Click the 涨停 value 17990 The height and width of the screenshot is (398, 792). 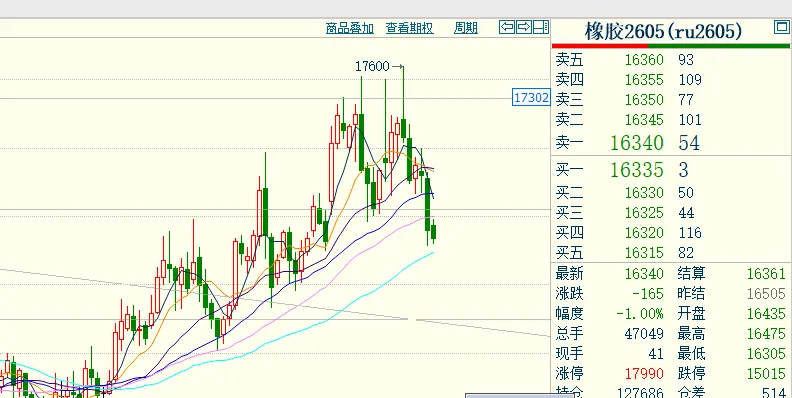click(644, 374)
